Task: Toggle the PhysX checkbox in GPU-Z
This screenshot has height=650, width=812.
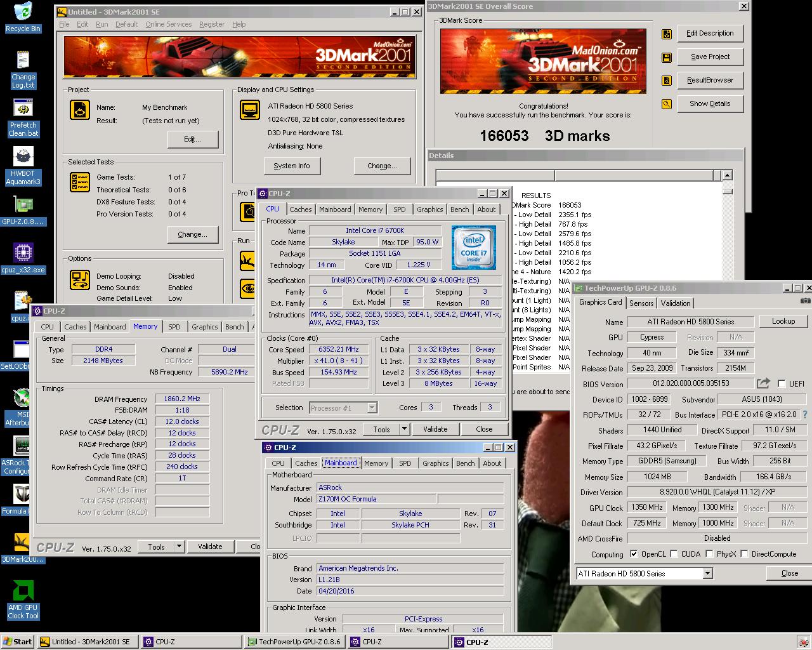Action: click(x=709, y=554)
